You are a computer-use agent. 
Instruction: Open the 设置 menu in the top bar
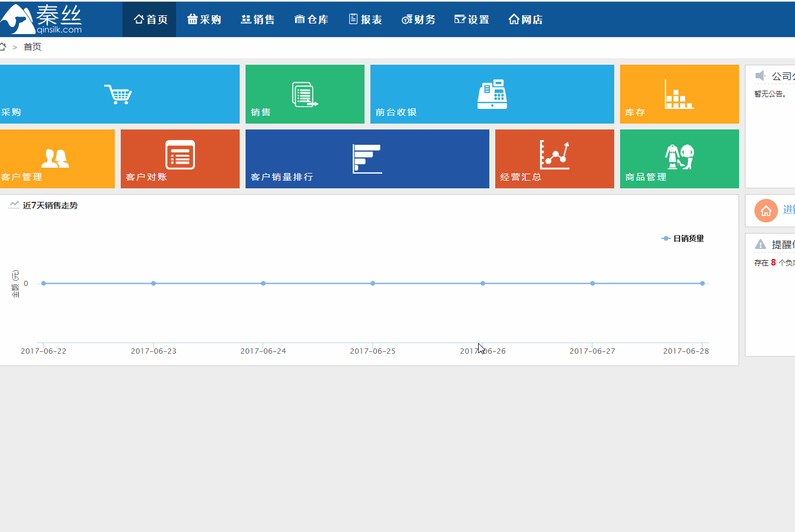click(x=472, y=19)
